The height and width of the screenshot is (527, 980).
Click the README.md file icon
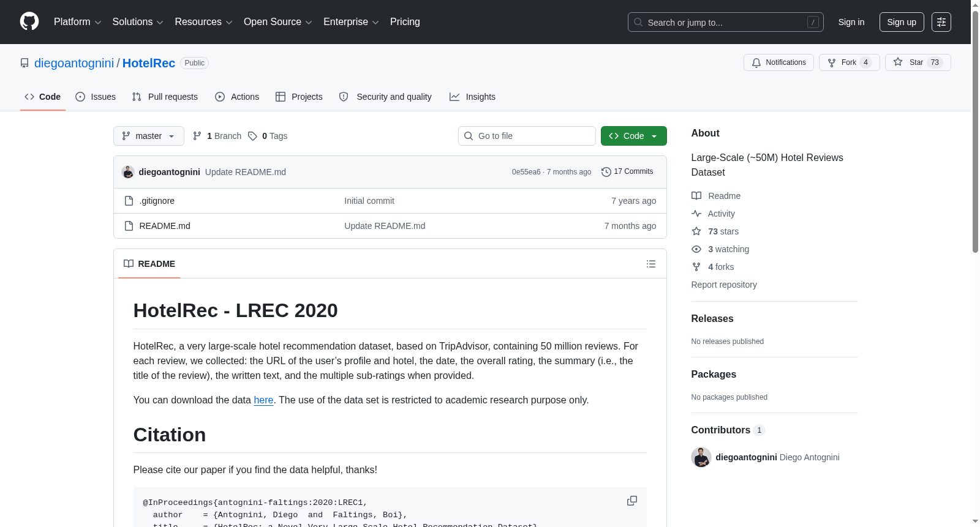[129, 226]
